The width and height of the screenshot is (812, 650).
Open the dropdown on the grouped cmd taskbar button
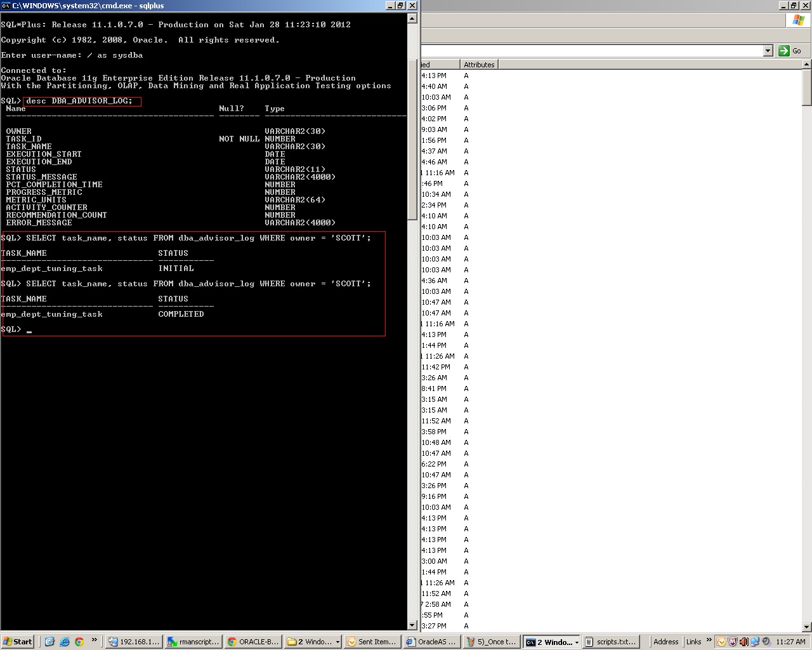pos(576,642)
